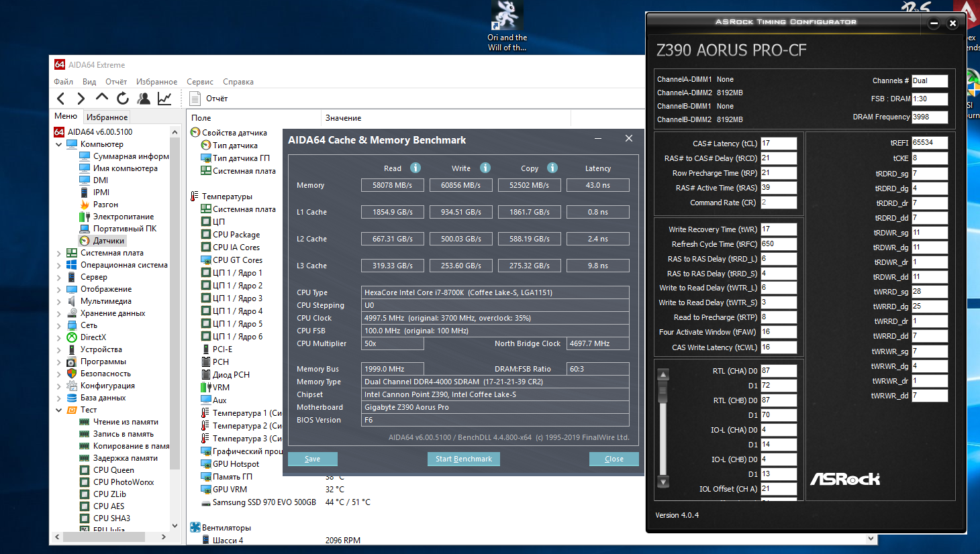Switch to the Избранное tab

point(107,117)
